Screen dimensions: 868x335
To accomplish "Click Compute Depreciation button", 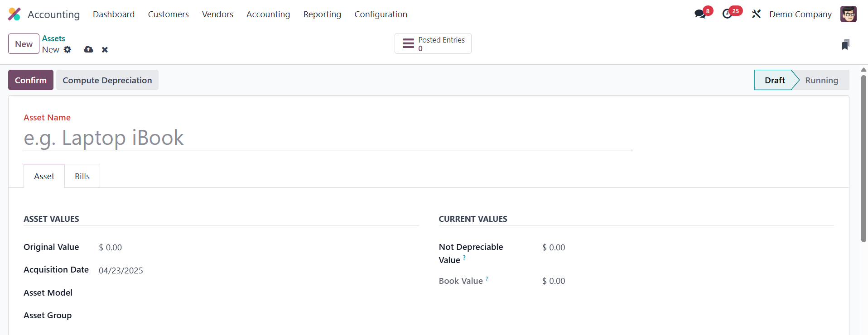I will pos(107,80).
